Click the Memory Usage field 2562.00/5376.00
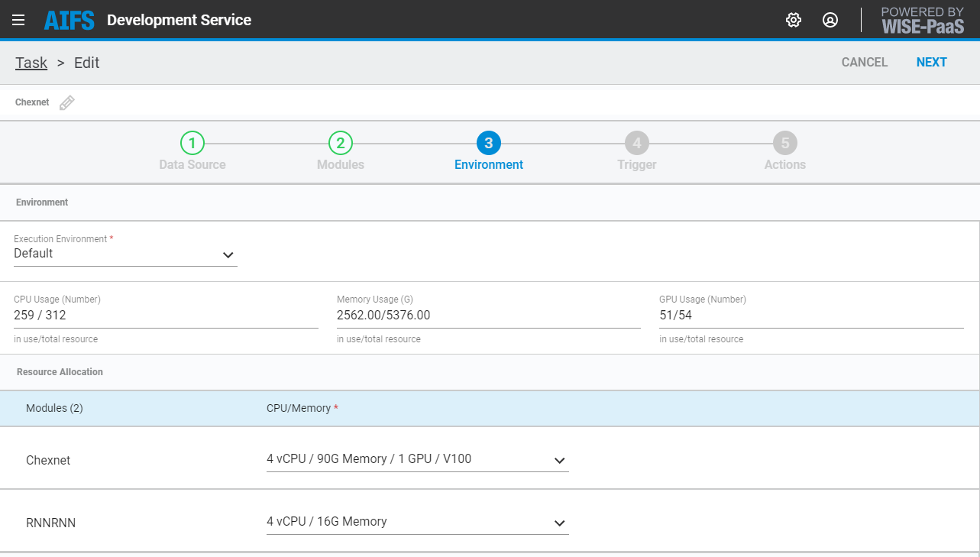 (489, 315)
